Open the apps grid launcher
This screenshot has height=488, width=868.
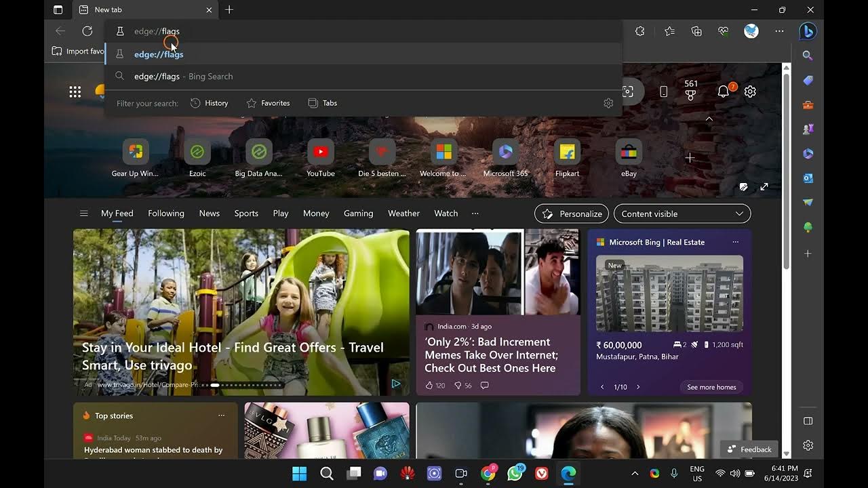(75, 91)
